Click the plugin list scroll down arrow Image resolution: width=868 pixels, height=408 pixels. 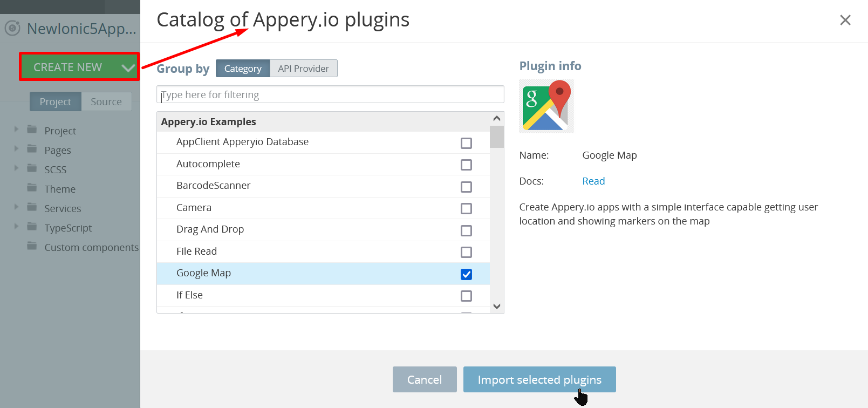tap(497, 306)
